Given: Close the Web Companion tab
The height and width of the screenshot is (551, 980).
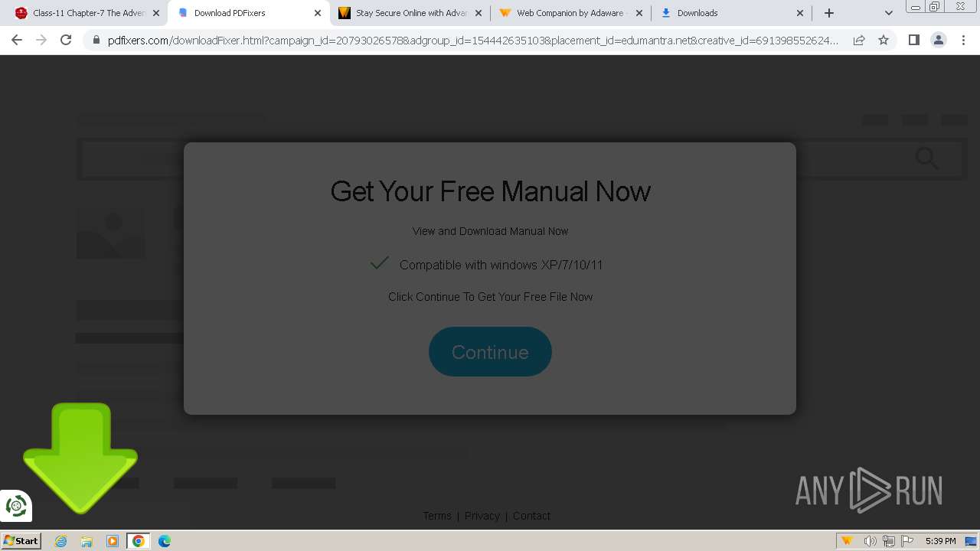Looking at the screenshot, I should [x=639, y=13].
